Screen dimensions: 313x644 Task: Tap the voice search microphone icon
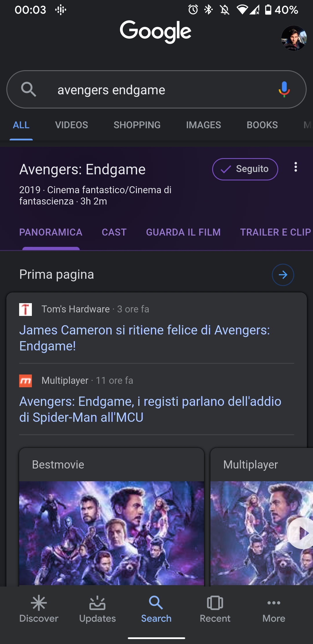284,89
